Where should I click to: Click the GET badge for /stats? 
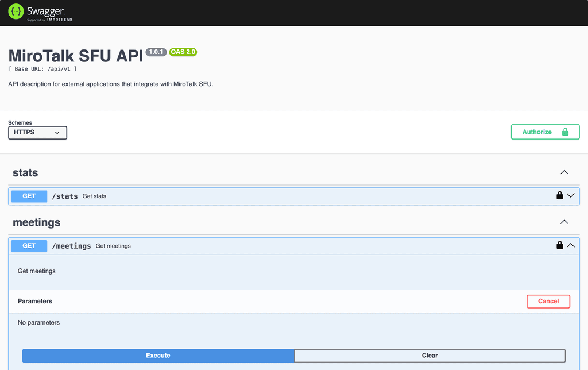[x=29, y=196]
